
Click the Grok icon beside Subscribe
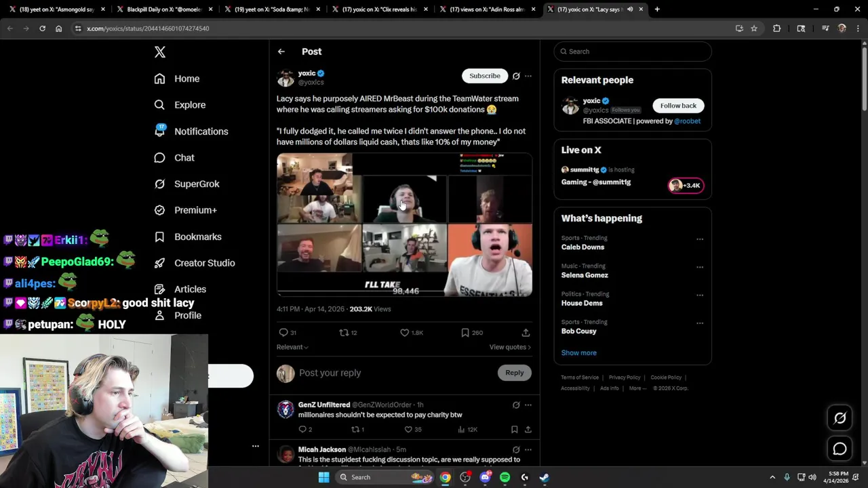(x=516, y=76)
